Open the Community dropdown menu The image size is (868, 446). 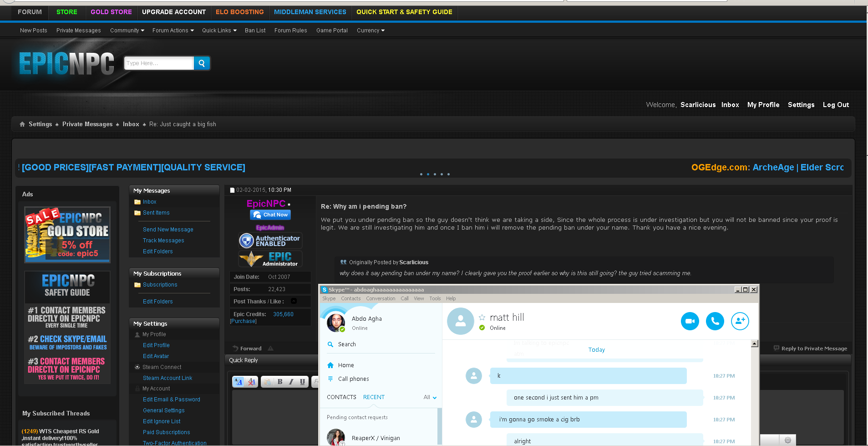click(x=127, y=31)
